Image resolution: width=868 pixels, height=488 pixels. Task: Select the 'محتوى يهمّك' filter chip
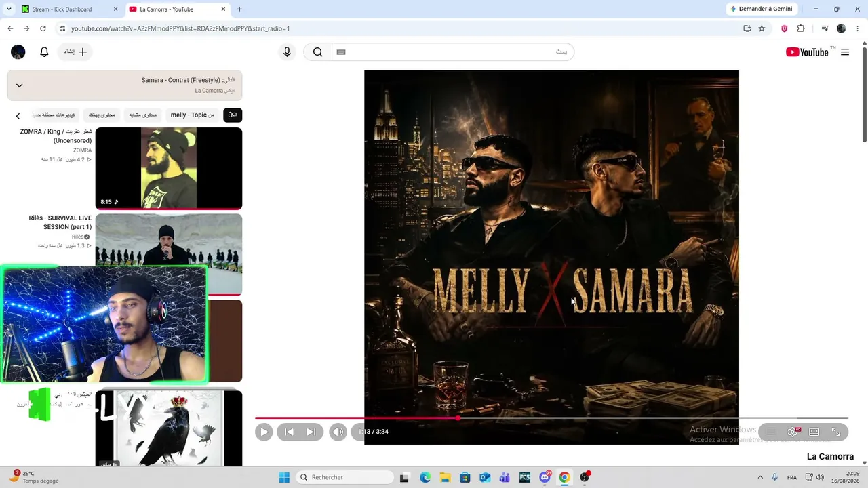(102, 115)
